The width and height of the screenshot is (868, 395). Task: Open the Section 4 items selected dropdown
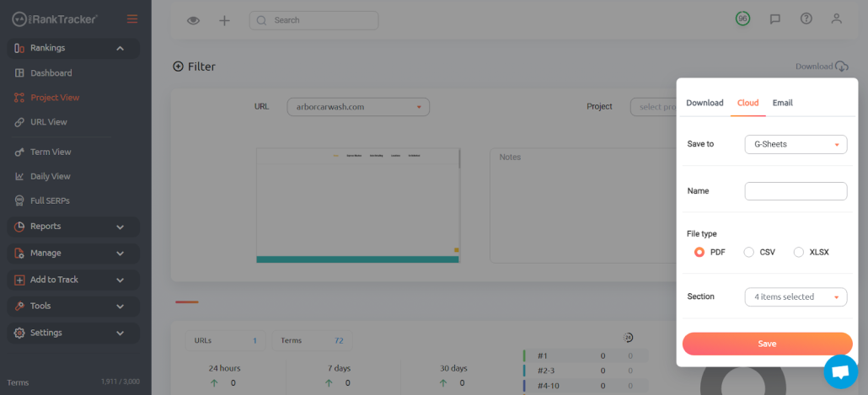click(796, 296)
